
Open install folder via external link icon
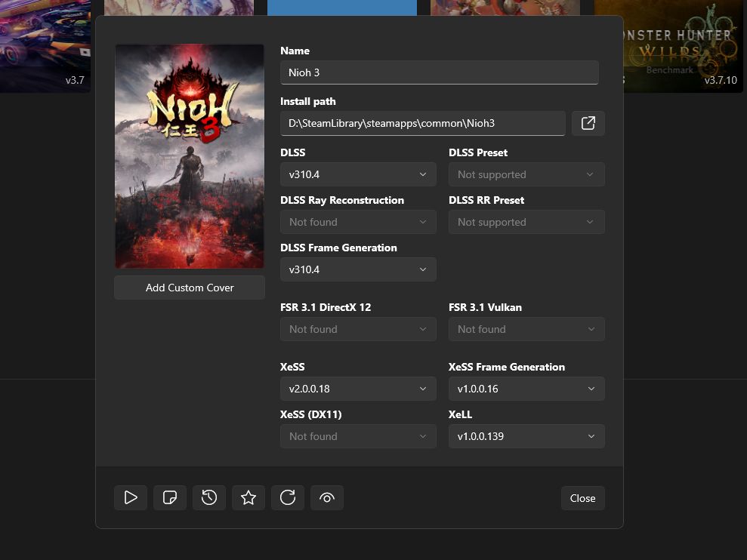(x=588, y=123)
